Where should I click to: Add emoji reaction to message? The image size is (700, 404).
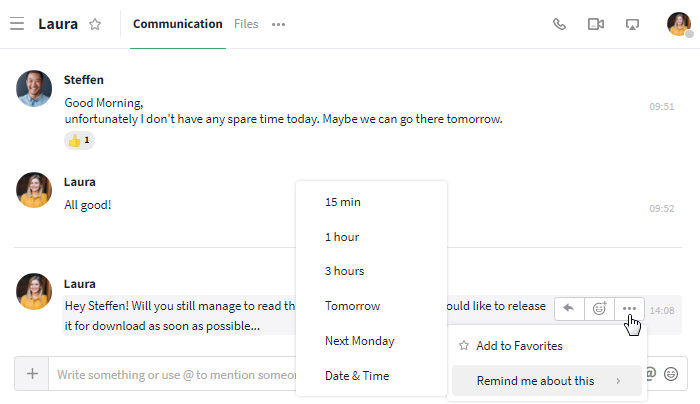[x=599, y=308]
